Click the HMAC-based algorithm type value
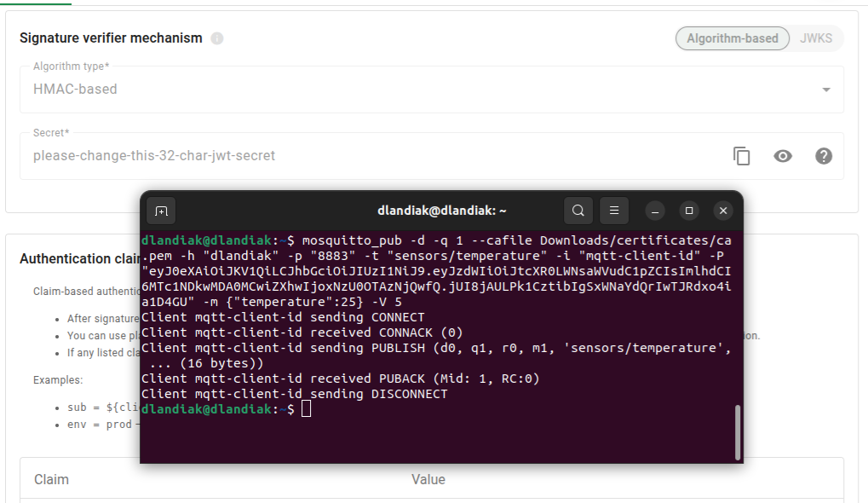 tap(75, 89)
